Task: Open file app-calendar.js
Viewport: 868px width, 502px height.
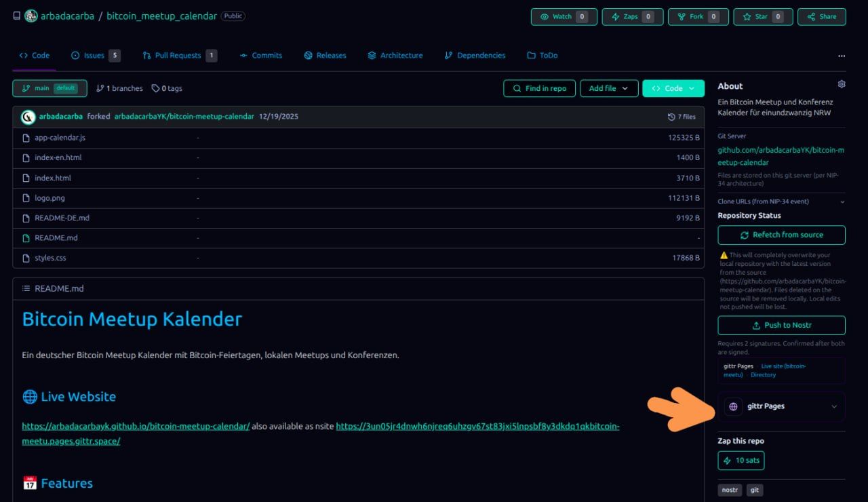Action: pyautogui.click(x=60, y=138)
